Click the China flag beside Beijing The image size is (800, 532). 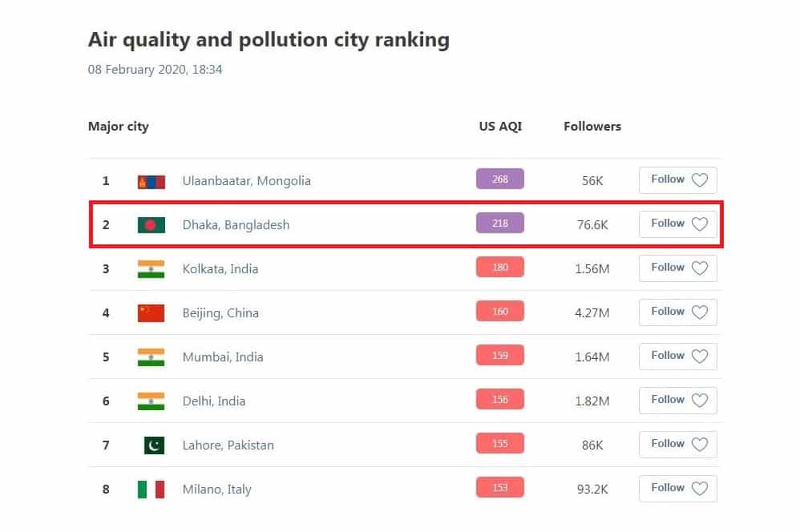click(151, 313)
